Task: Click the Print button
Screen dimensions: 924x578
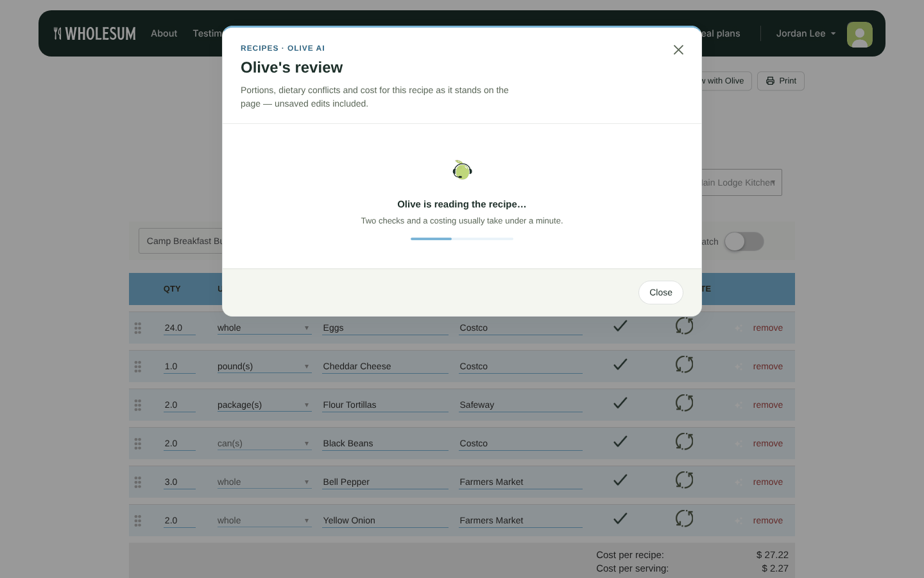Action: click(781, 81)
